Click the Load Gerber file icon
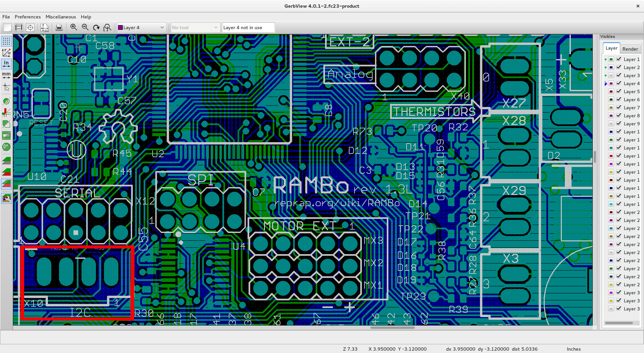This screenshot has width=644, height=353. pyautogui.click(x=19, y=27)
